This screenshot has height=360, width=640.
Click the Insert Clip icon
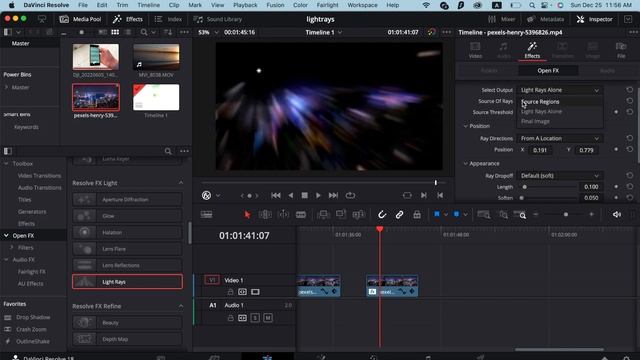tap(323, 215)
